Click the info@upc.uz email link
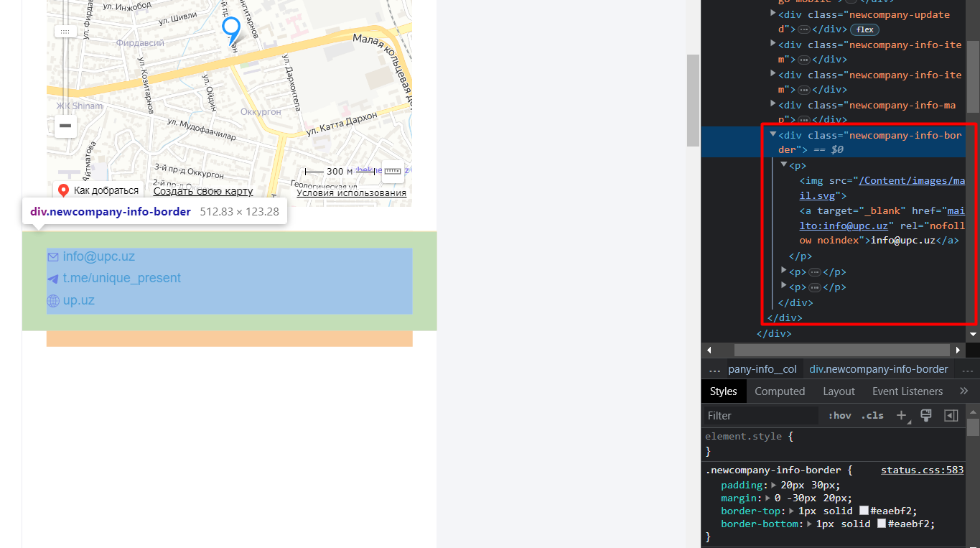Viewport: 980px width, 548px height. [x=99, y=256]
